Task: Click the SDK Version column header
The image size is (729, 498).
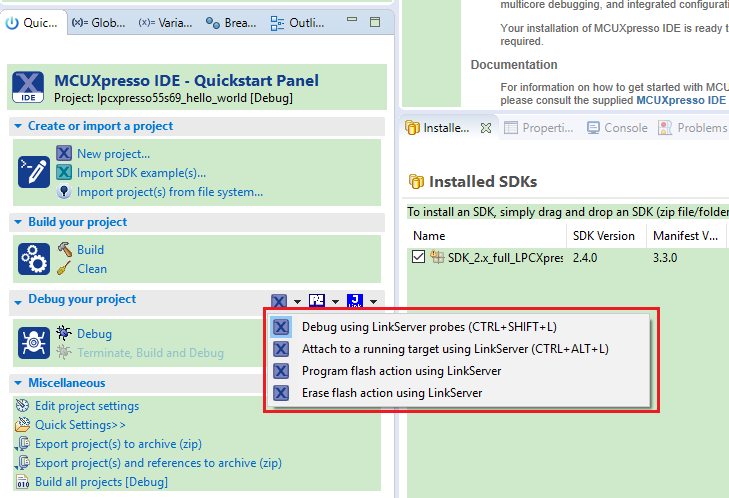Action: (x=603, y=236)
